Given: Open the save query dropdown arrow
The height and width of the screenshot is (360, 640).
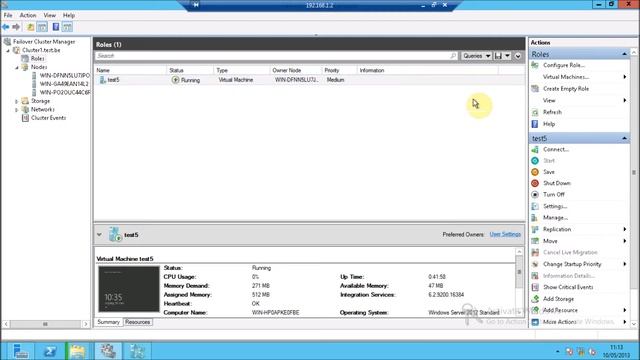Looking at the screenshot, I should 507,56.
